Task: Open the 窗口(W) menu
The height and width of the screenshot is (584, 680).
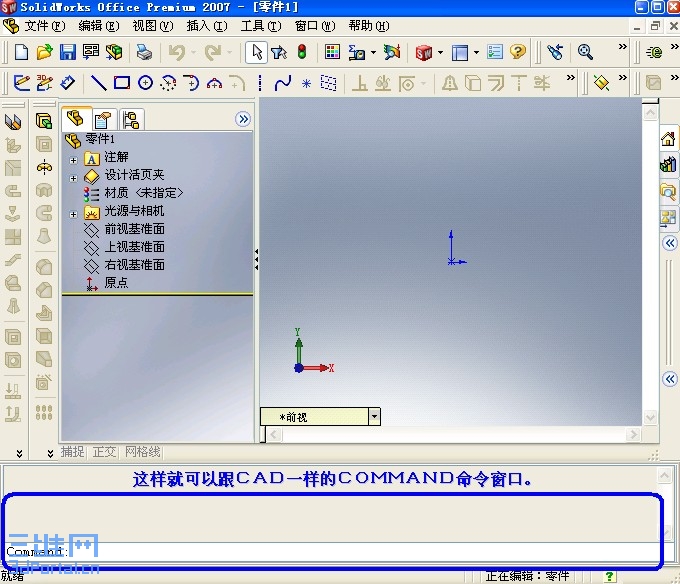Action: coord(315,26)
